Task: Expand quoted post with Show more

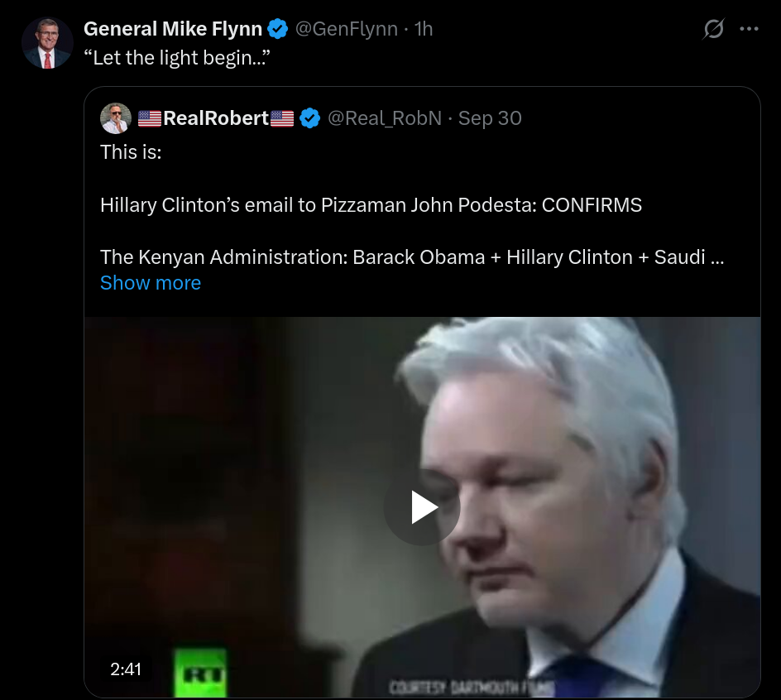Action: pos(151,283)
